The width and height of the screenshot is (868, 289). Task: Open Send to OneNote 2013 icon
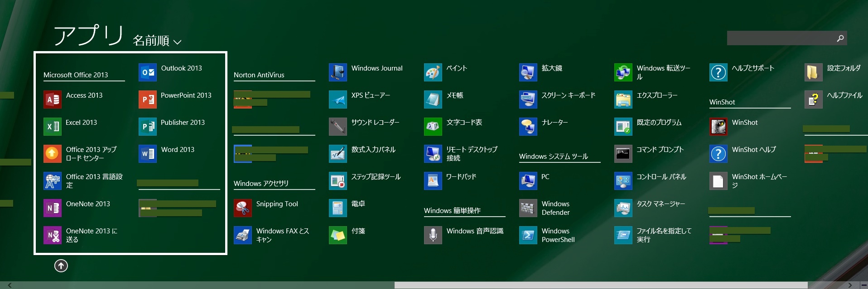53,235
